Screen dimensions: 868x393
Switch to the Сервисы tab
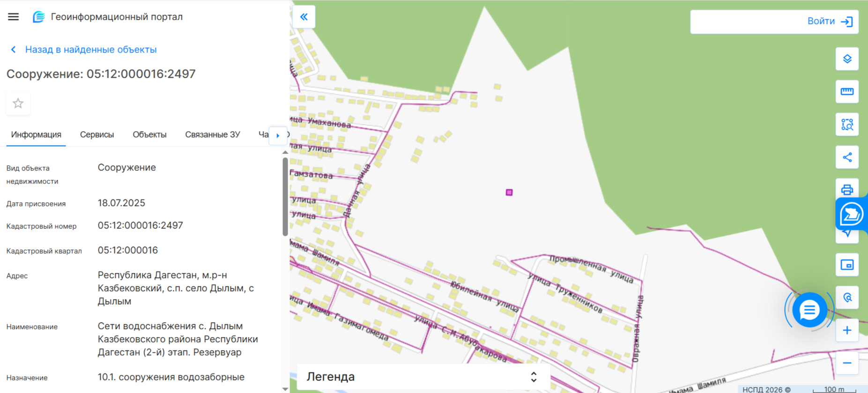97,135
